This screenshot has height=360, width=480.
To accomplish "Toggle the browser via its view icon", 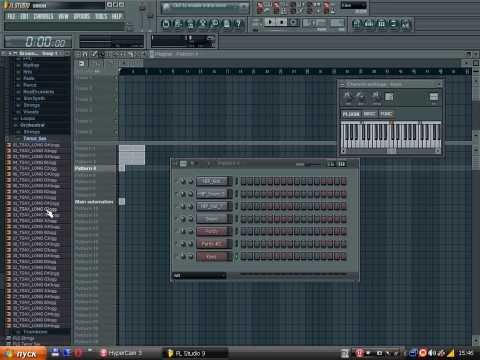I will click(x=393, y=24).
